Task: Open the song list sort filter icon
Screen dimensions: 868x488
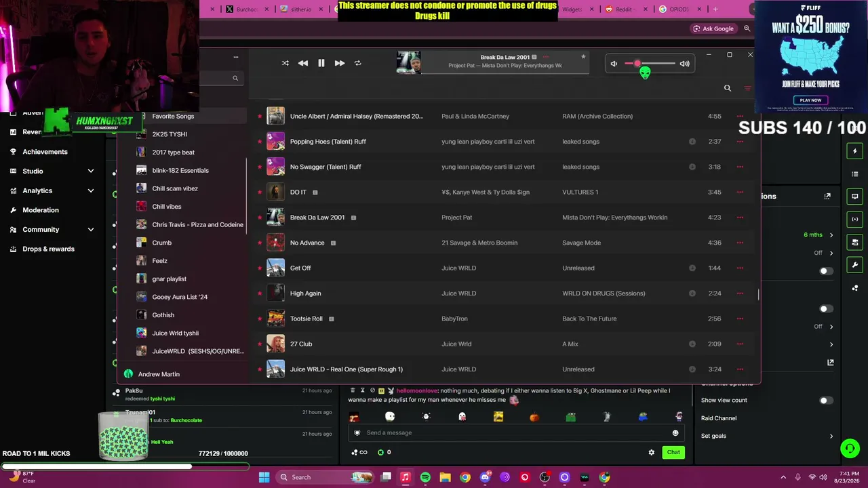Action: pos(748,88)
